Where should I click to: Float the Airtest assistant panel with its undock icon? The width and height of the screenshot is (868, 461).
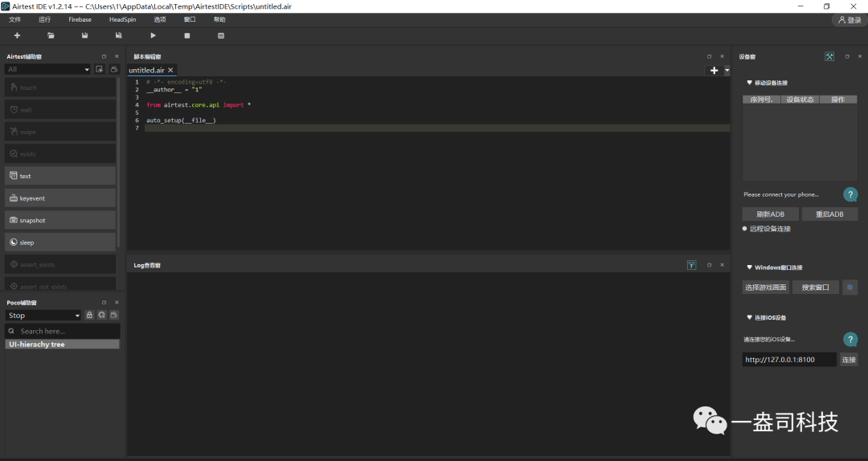(104, 56)
